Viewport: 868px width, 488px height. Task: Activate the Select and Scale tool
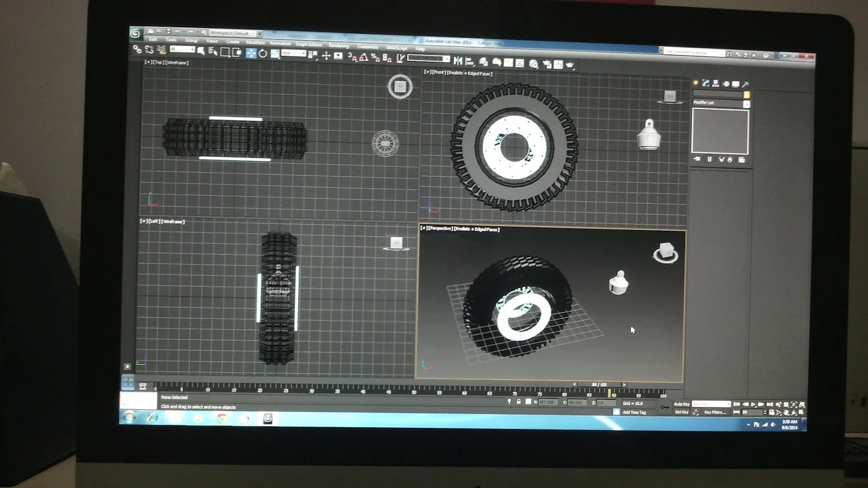coord(275,54)
